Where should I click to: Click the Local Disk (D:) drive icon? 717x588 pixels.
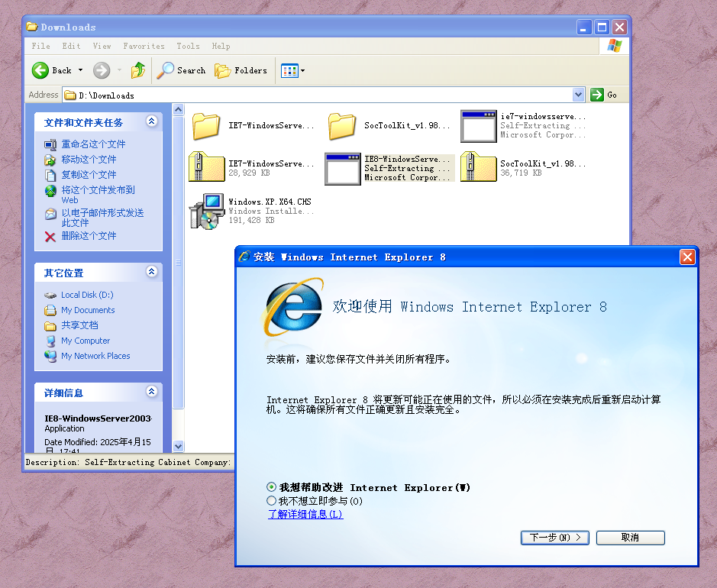tap(50, 296)
